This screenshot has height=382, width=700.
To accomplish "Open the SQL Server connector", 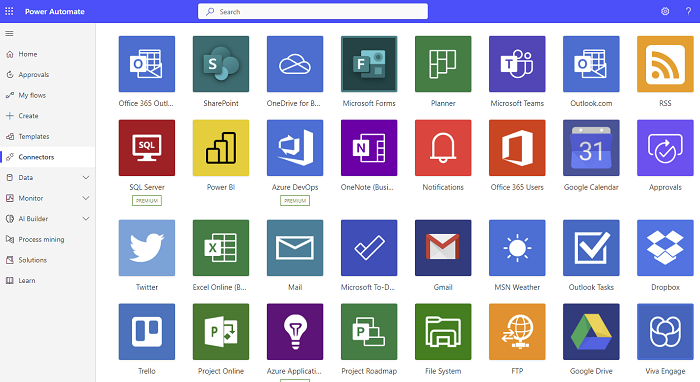I will point(147,148).
